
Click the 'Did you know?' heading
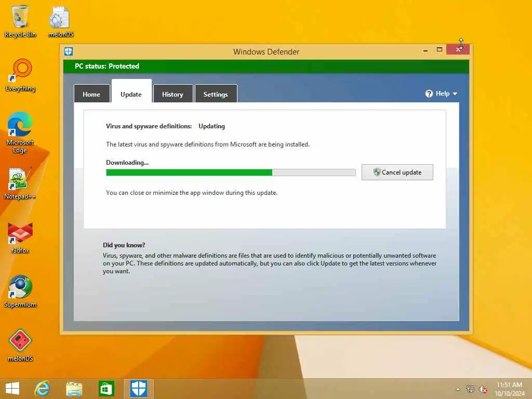(124, 245)
